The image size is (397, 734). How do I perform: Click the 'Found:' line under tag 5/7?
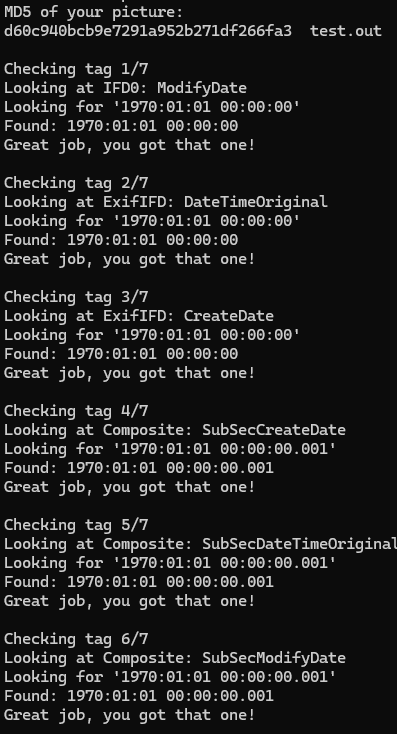click(x=139, y=582)
